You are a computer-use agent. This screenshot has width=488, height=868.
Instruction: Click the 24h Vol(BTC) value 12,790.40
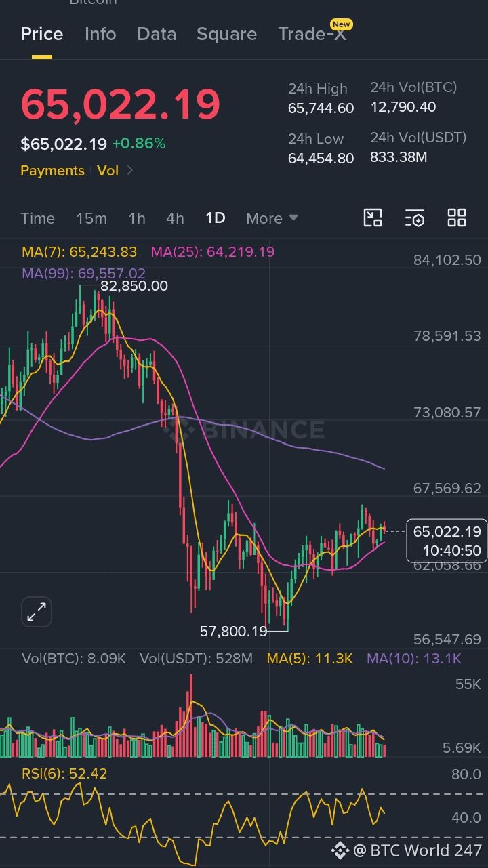(x=403, y=106)
